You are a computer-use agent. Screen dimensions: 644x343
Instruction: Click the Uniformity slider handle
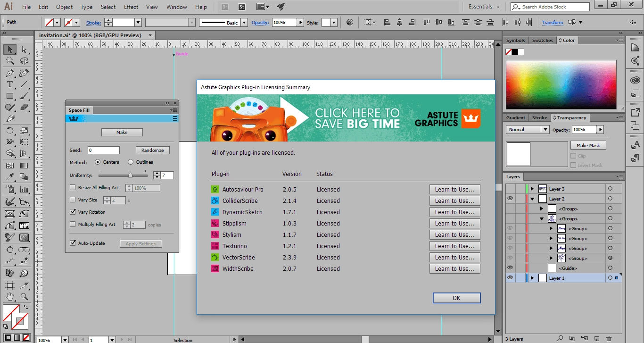pos(131,175)
